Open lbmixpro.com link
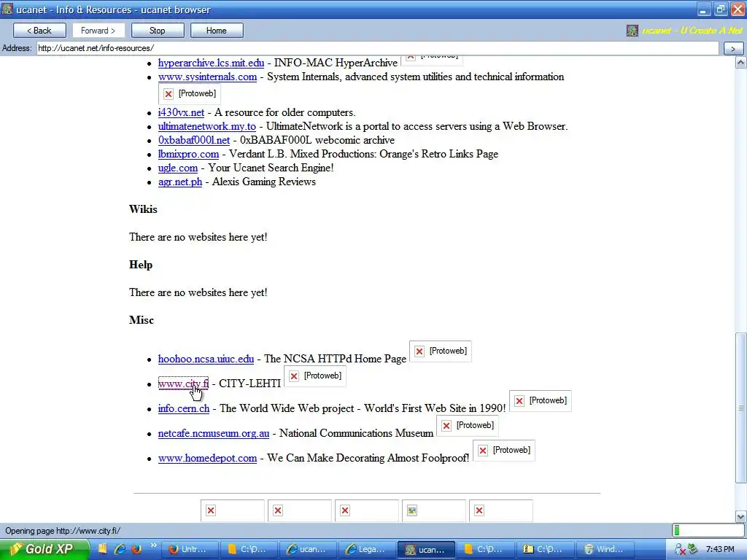This screenshot has width=747, height=560. coord(189,154)
